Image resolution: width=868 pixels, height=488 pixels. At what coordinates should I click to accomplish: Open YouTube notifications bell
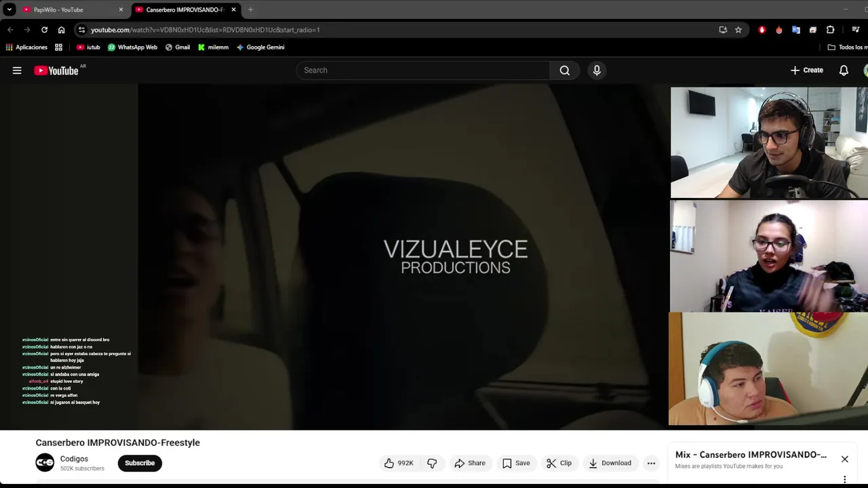[844, 70]
